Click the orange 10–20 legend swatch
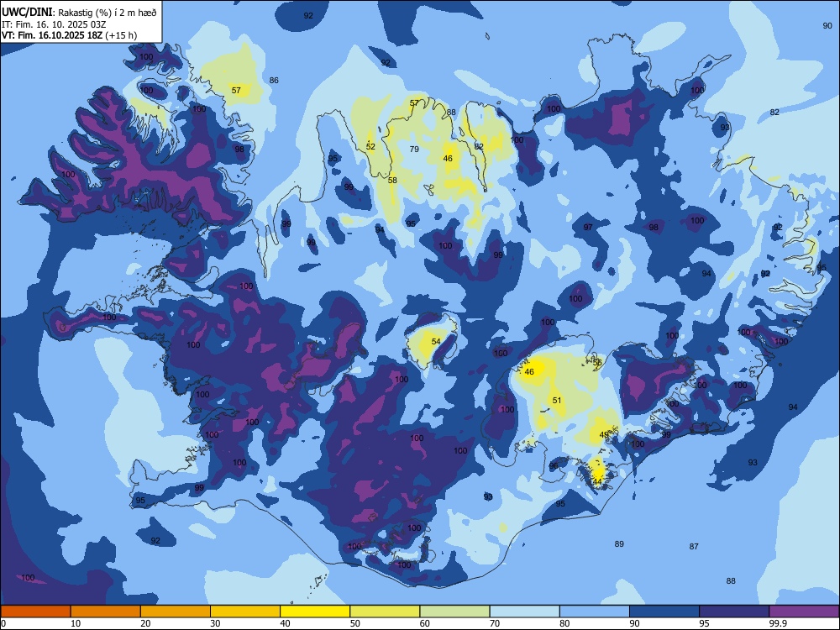This screenshot has width=840, height=630. tap(106, 612)
